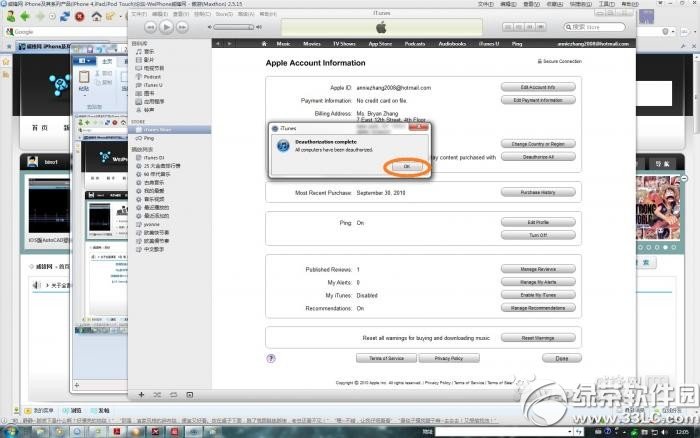
Task: Open the One Piece comic thumbnail
Action: pos(658,208)
